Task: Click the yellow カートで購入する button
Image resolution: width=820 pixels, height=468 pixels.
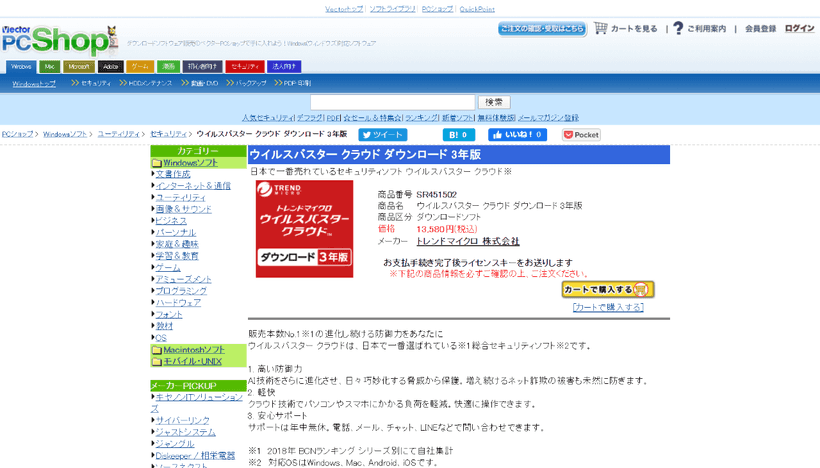Action: (608, 290)
